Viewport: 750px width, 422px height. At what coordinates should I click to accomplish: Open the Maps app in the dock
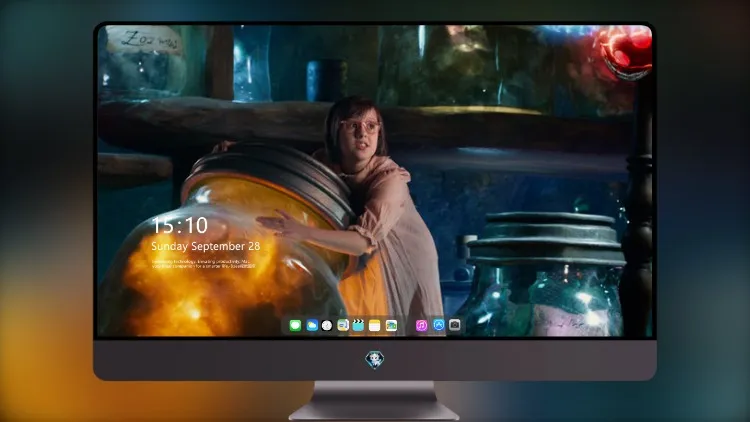(391, 326)
